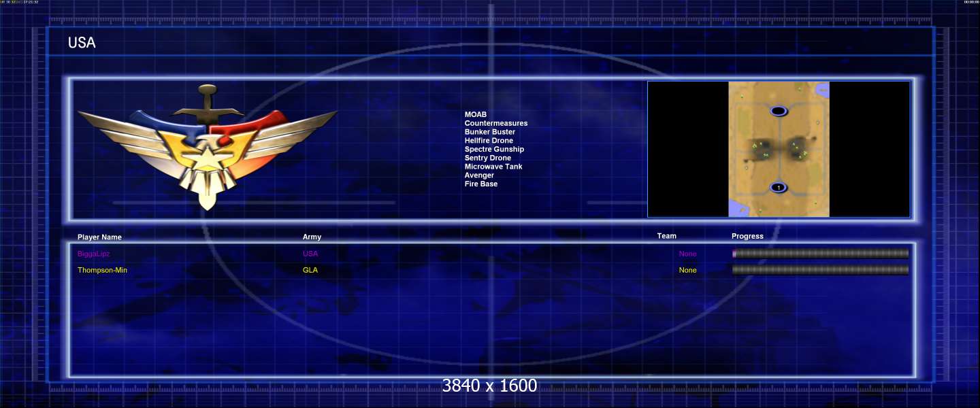The height and width of the screenshot is (408, 980).
Task: Select start position 1 on the minimap
Action: [x=779, y=187]
